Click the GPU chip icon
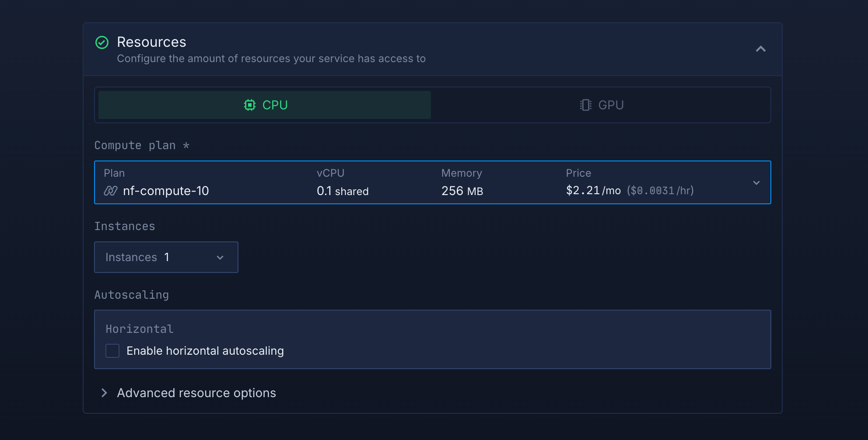868x440 pixels. pyautogui.click(x=585, y=105)
